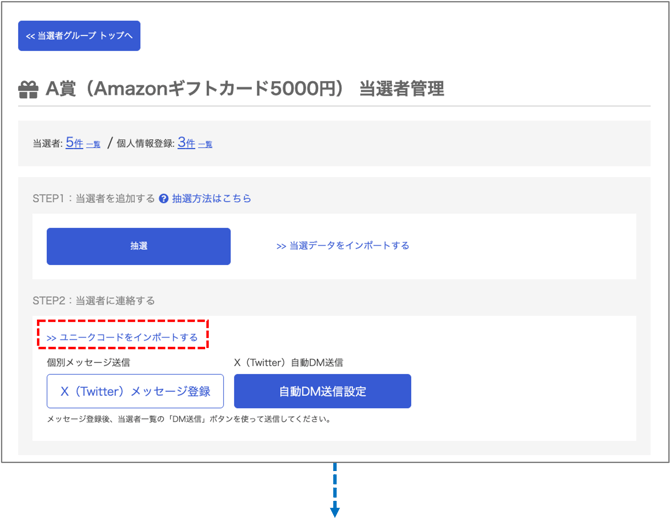Click the blue dashed down arrow

335,492
